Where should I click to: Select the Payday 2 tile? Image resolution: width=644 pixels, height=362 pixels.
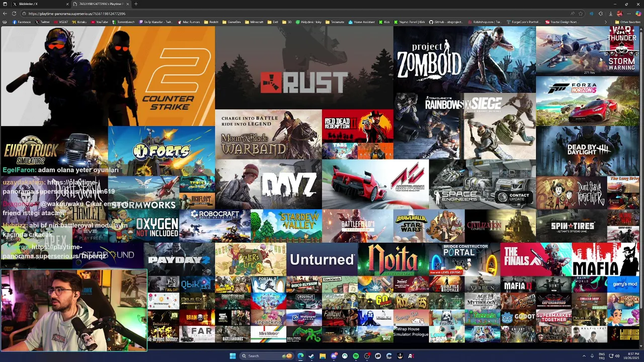[x=179, y=259]
